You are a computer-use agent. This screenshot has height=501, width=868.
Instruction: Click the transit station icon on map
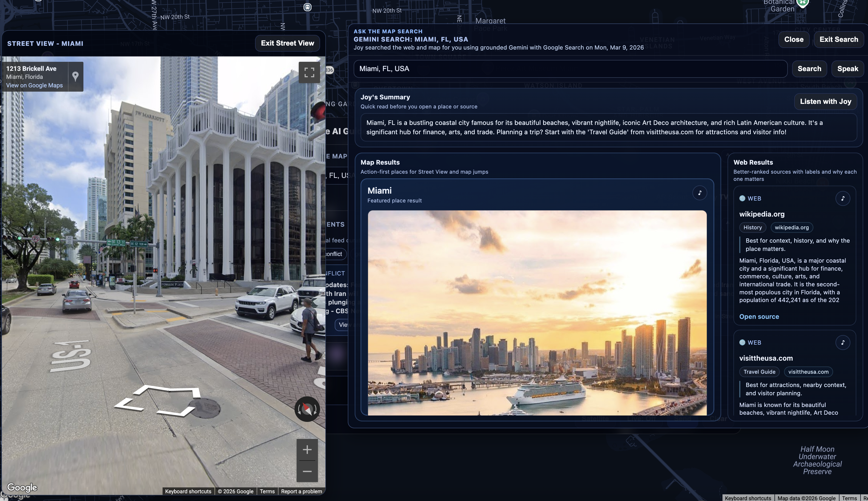(x=307, y=7)
